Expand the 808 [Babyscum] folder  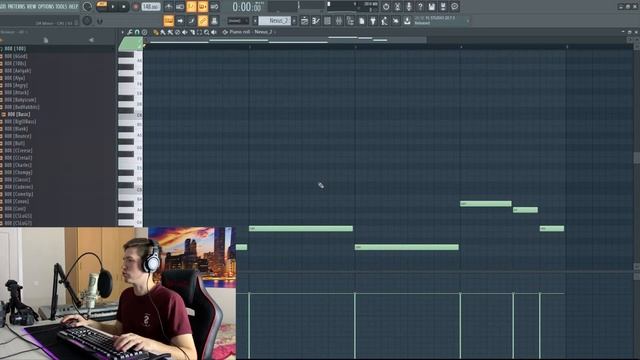(x=20, y=100)
